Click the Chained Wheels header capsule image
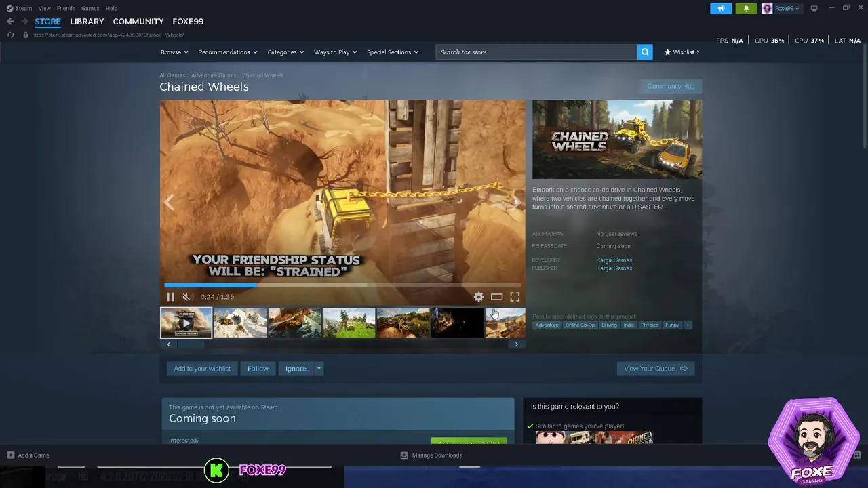The image size is (868, 488). click(x=617, y=140)
